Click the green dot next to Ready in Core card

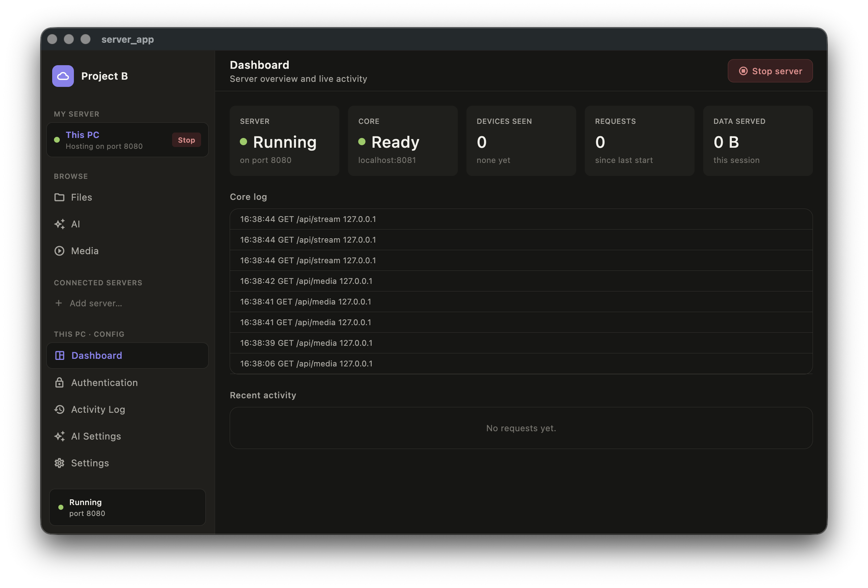tap(362, 142)
